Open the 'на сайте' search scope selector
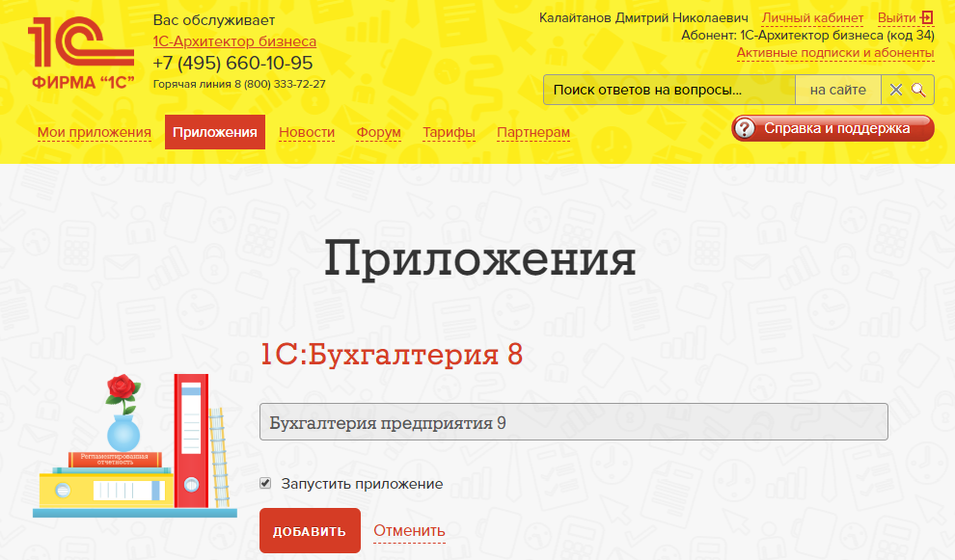 (837, 90)
